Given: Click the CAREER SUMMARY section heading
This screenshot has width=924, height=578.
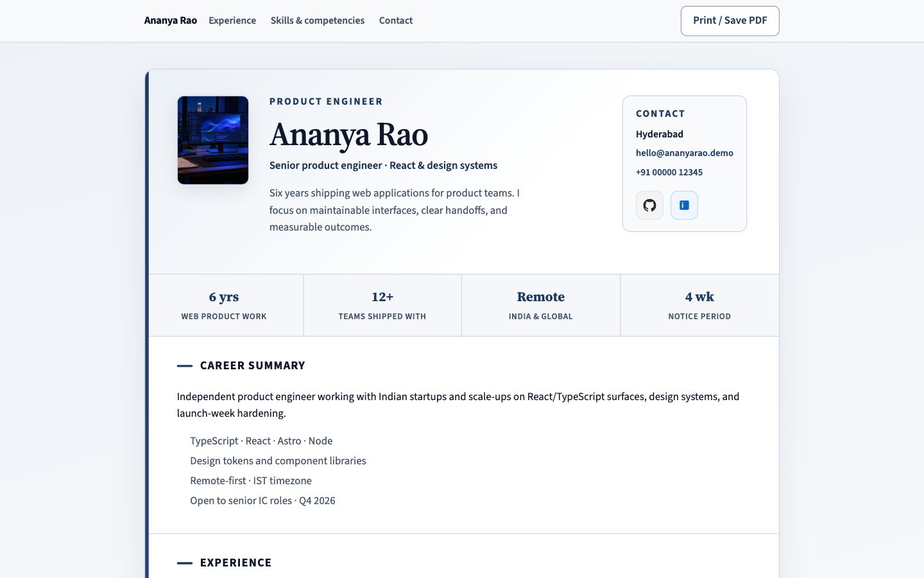Looking at the screenshot, I should pyautogui.click(x=253, y=365).
